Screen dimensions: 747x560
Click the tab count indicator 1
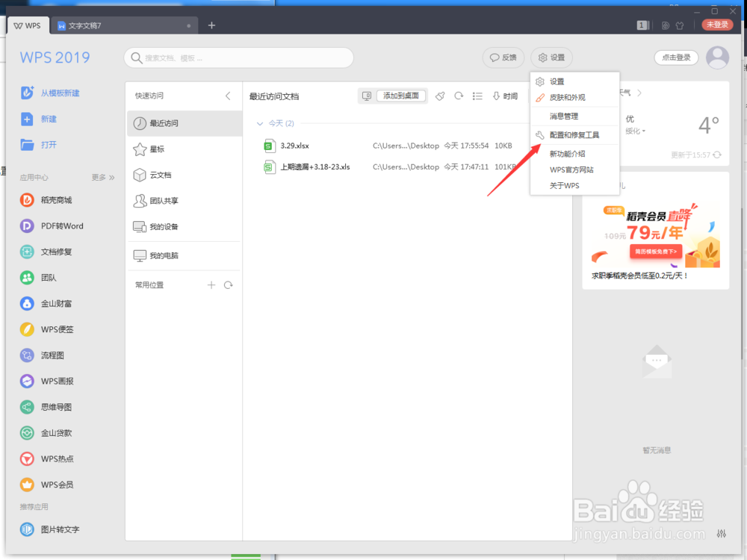tap(642, 25)
